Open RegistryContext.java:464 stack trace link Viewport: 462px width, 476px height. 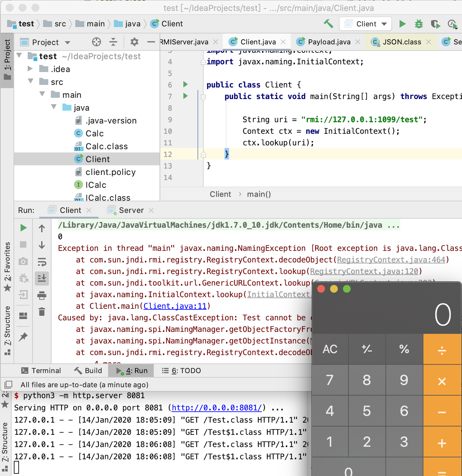pyautogui.click(x=391, y=260)
